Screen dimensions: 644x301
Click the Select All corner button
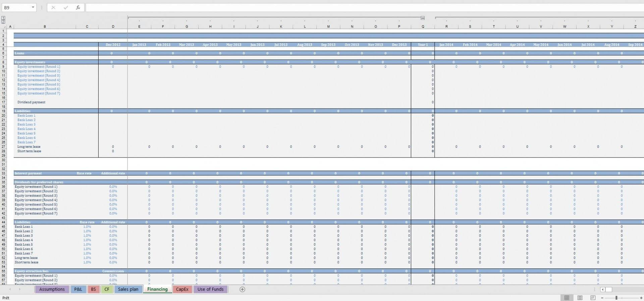[4, 26]
